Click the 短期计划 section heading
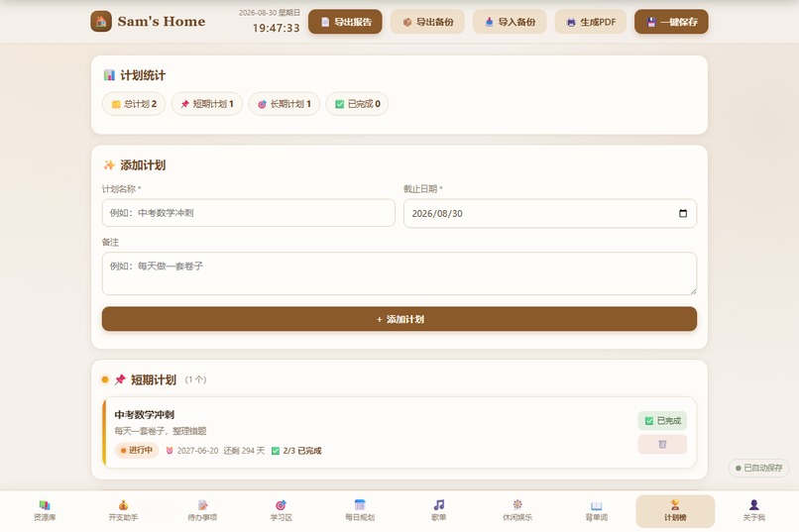This screenshot has height=532, width=799. coord(154,379)
